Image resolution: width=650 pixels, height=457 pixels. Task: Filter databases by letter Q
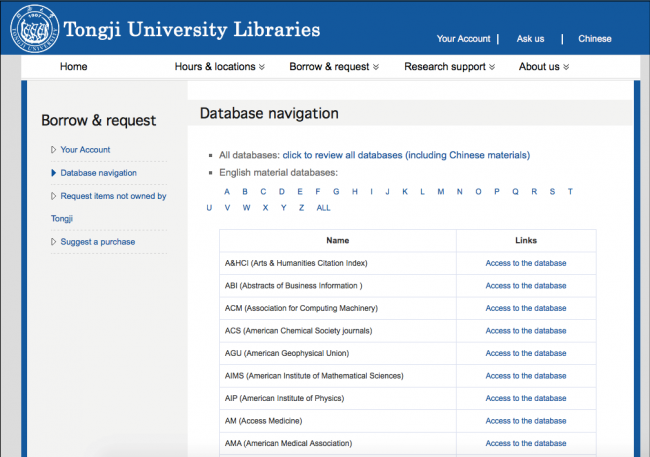coord(515,192)
